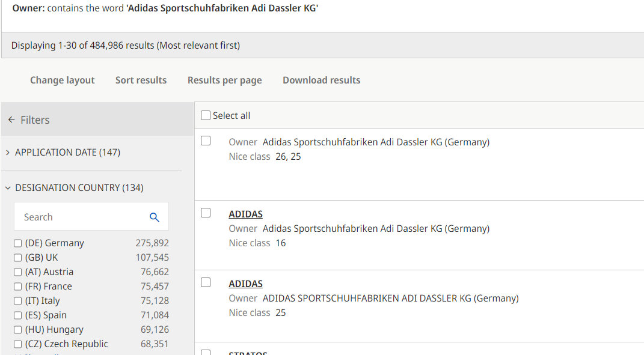
Task: Click the Nice class value '16'
Action: [x=281, y=243]
